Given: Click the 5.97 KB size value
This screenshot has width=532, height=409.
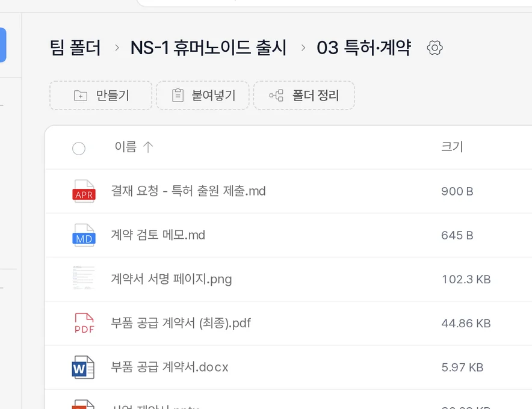Looking at the screenshot, I should coord(462,367).
